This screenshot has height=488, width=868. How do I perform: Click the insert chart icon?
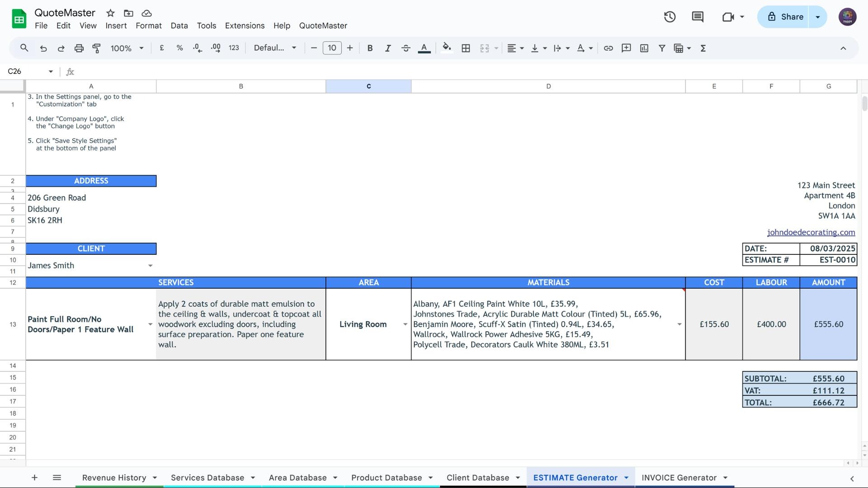[644, 48]
